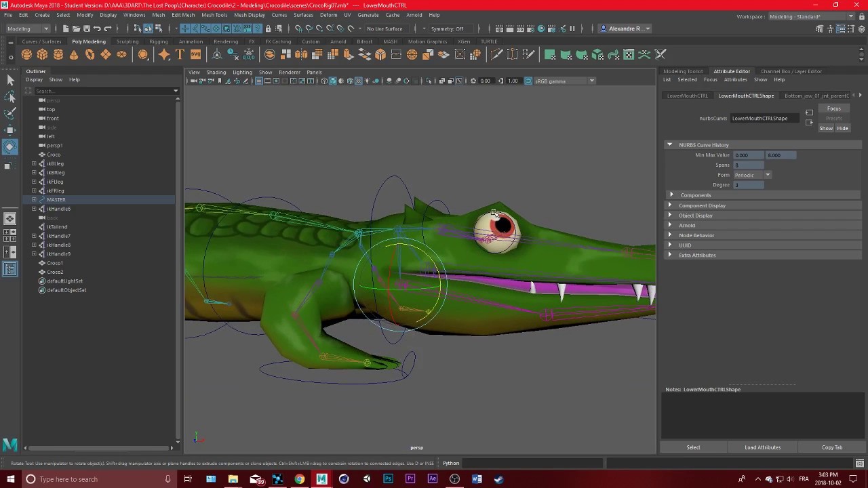This screenshot has width=868, height=488.
Task: Click the Copy Tab button
Action: pos(831,447)
